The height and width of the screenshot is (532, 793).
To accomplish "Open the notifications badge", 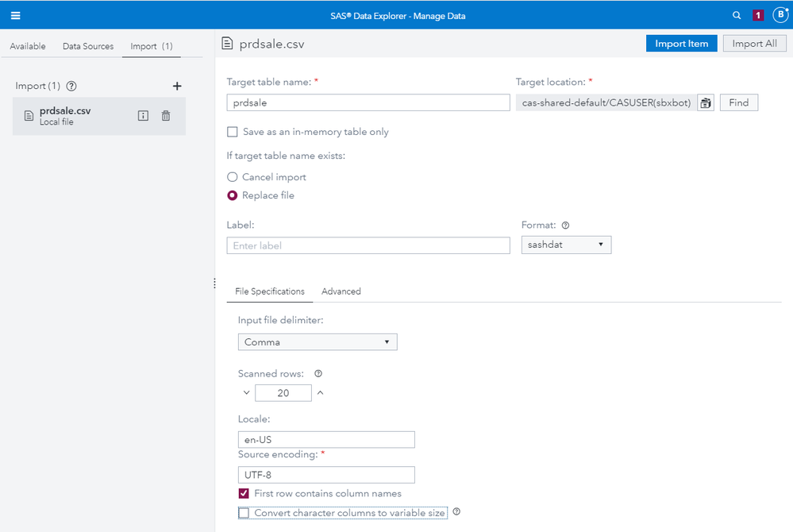I will coord(758,15).
